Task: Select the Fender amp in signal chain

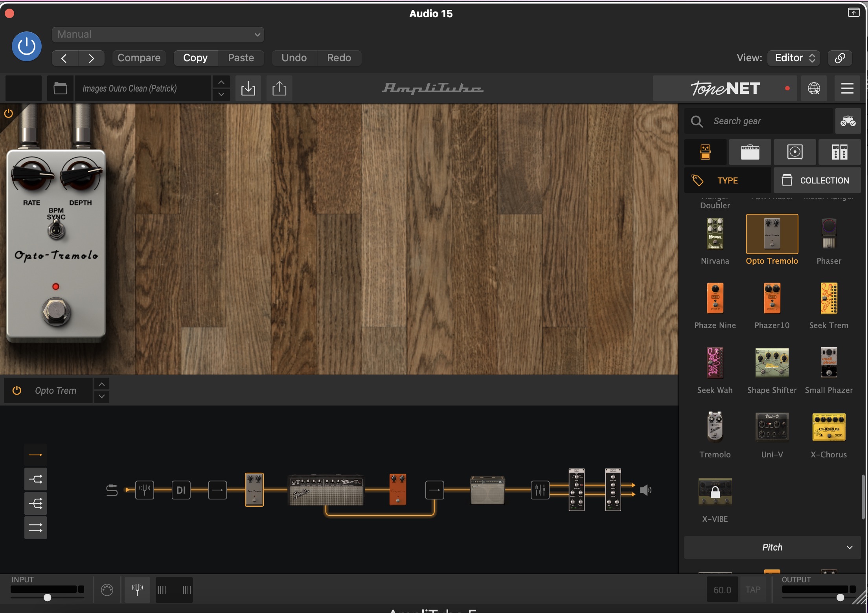Action: click(326, 490)
